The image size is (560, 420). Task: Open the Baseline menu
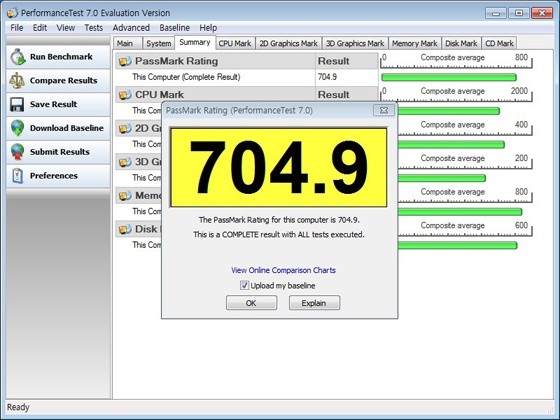pos(174,28)
